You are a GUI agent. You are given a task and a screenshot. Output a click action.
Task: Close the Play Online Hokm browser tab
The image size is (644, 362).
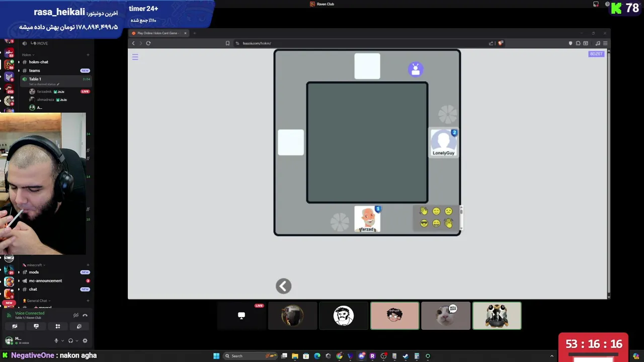coord(185,33)
